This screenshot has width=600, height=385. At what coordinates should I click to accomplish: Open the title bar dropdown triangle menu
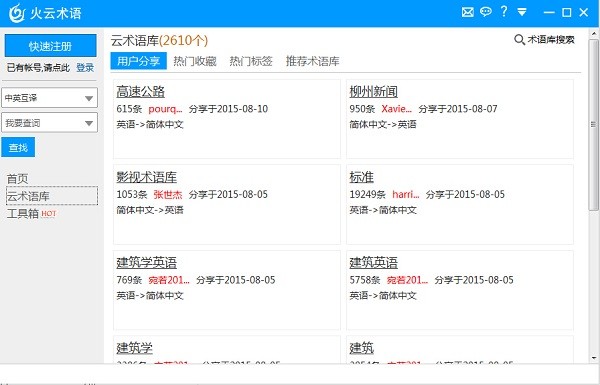click(522, 12)
